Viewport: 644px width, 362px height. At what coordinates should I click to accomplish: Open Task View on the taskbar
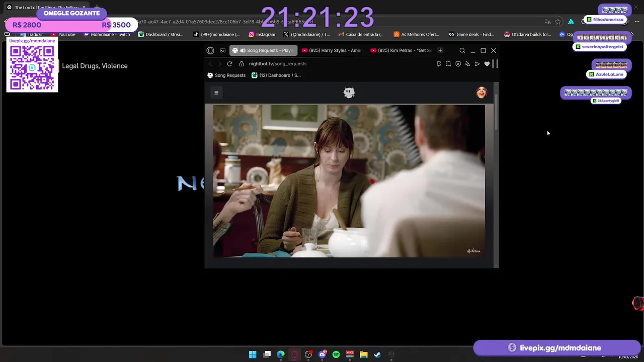tap(267, 354)
